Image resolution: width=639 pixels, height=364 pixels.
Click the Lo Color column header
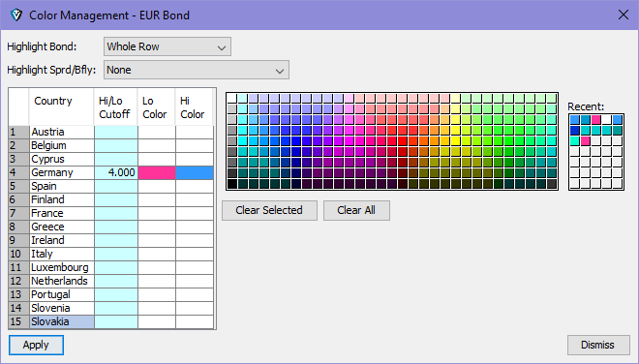(x=157, y=106)
